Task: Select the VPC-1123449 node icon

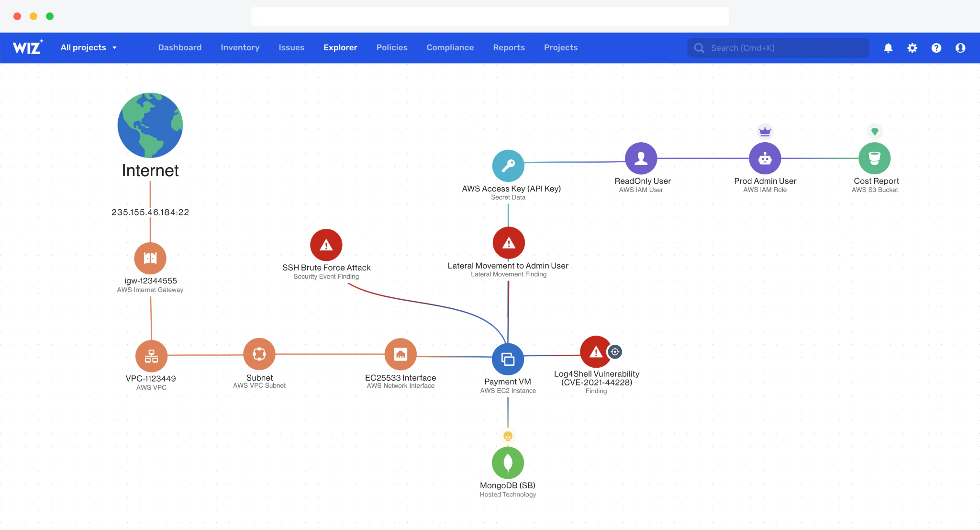Action: pos(151,356)
